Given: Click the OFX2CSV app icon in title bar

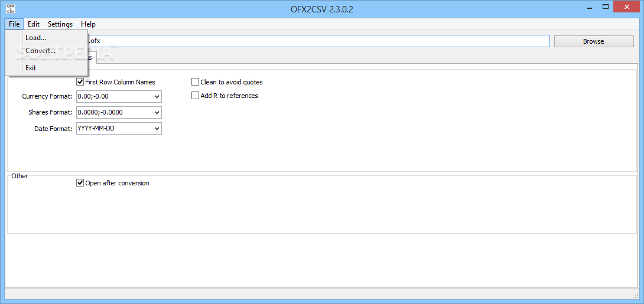Looking at the screenshot, I should 10,9.
